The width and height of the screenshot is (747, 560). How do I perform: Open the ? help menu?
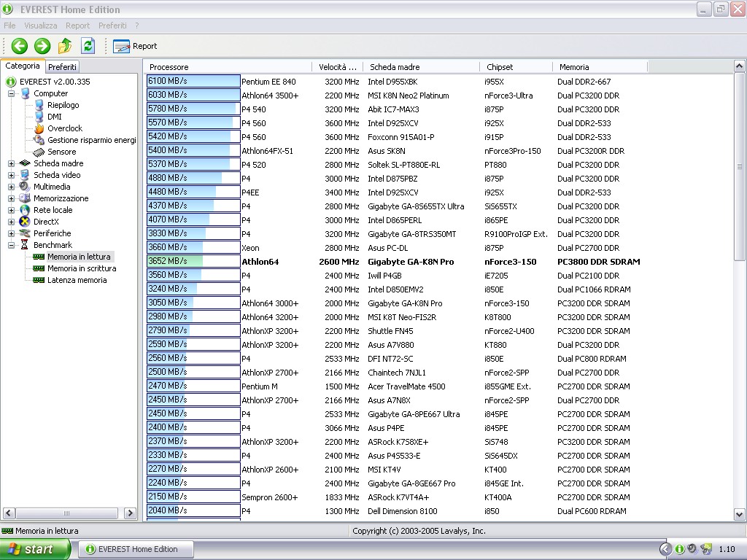point(136,26)
